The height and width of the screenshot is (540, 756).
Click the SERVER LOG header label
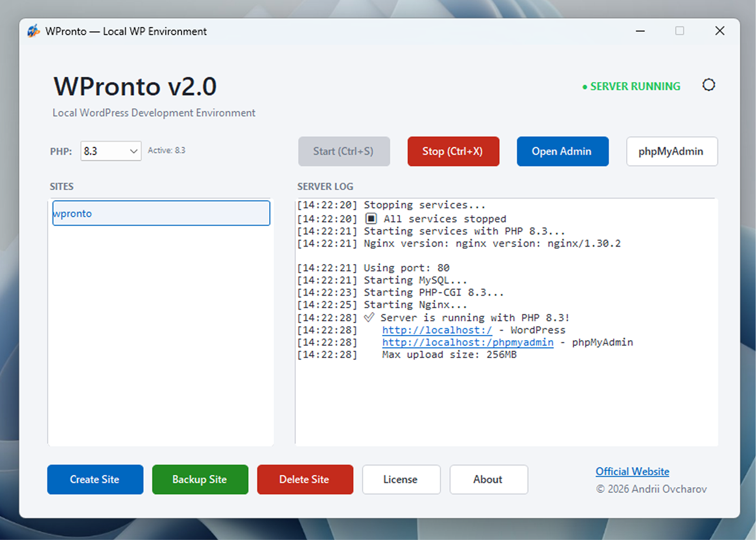[x=325, y=187]
